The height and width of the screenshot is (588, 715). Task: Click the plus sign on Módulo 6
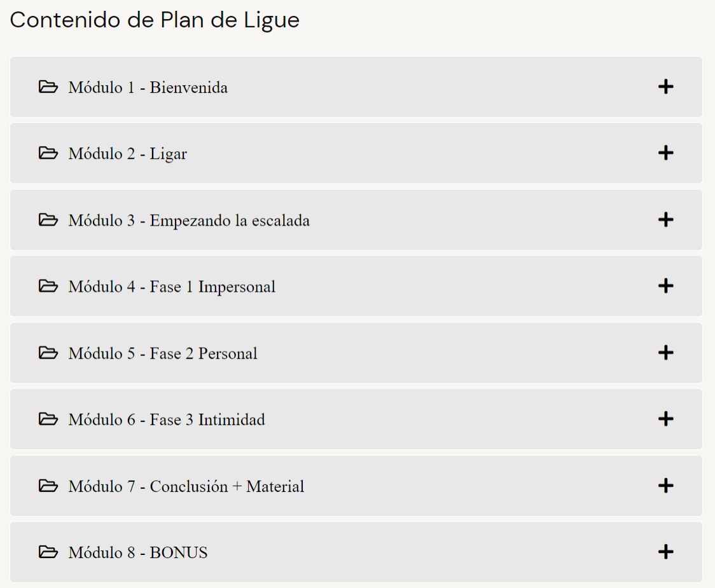pyautogui.click(x=665, y=418)
